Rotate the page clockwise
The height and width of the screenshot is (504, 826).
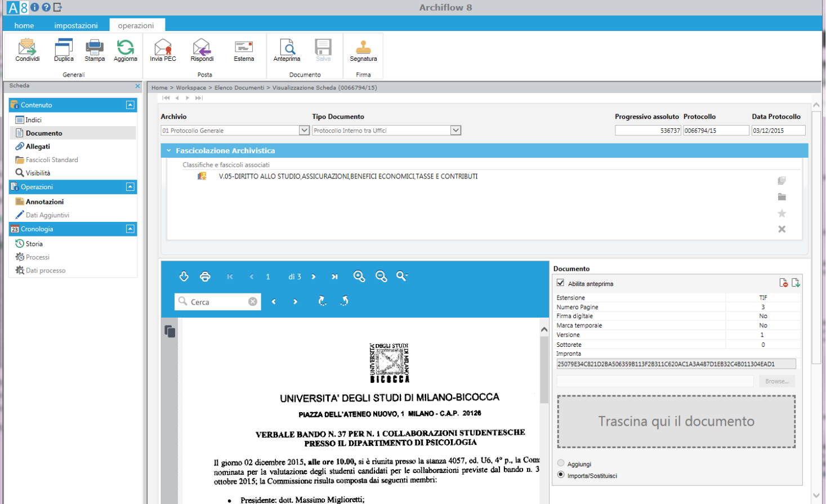pos(323,301)
